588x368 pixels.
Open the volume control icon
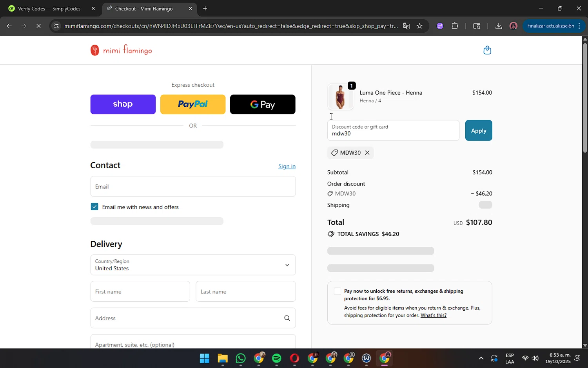click(x=535, y=358)
